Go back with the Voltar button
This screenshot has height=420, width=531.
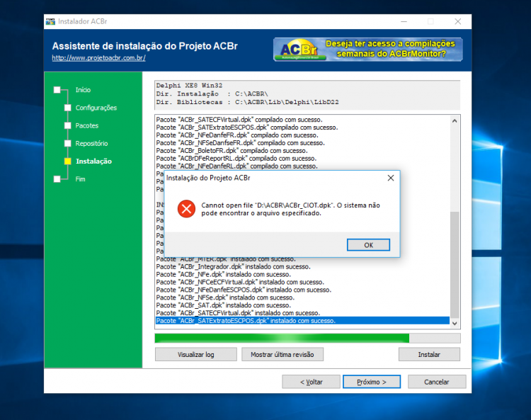click(311, 382)
